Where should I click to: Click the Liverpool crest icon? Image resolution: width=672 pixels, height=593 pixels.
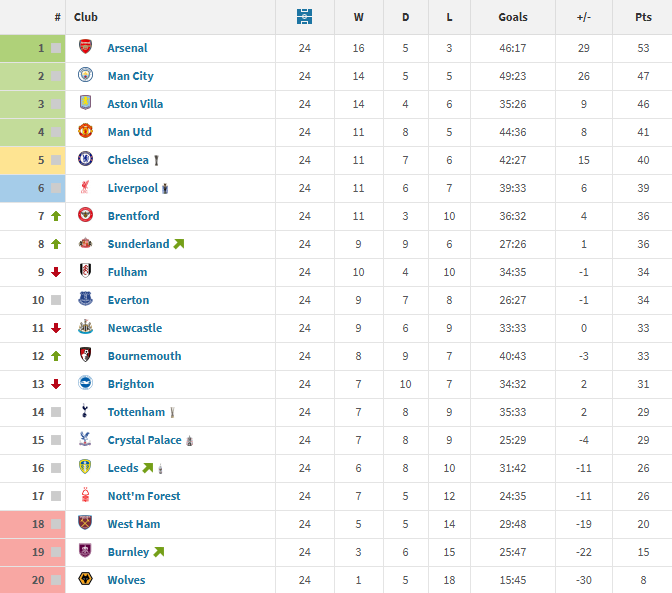[x=86, y=188]
